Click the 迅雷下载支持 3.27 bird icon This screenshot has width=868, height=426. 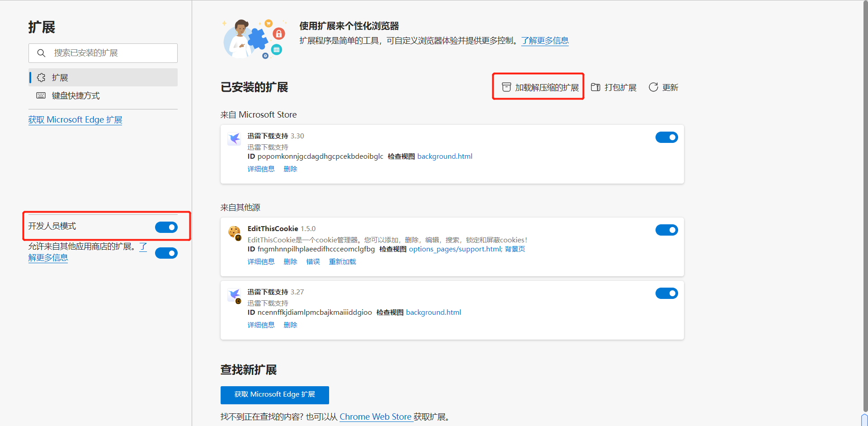click(x=234, y=296)
